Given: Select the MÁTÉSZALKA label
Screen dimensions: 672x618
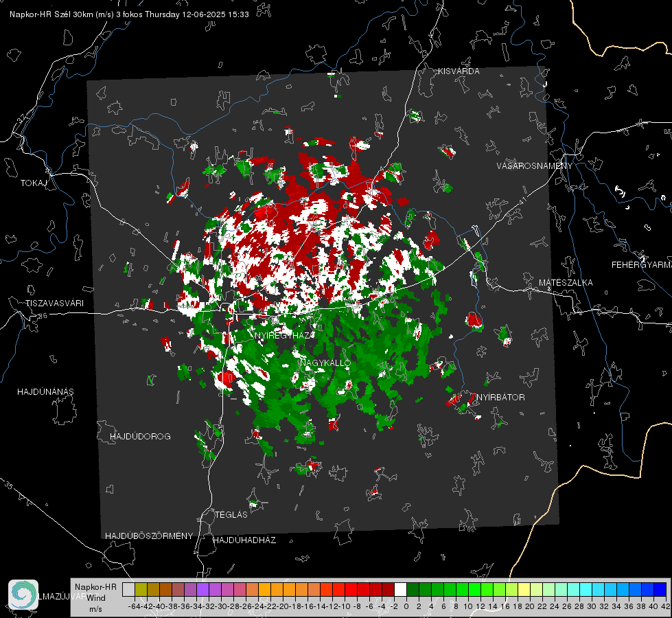Looking at the screenshot, I should 566,283.
